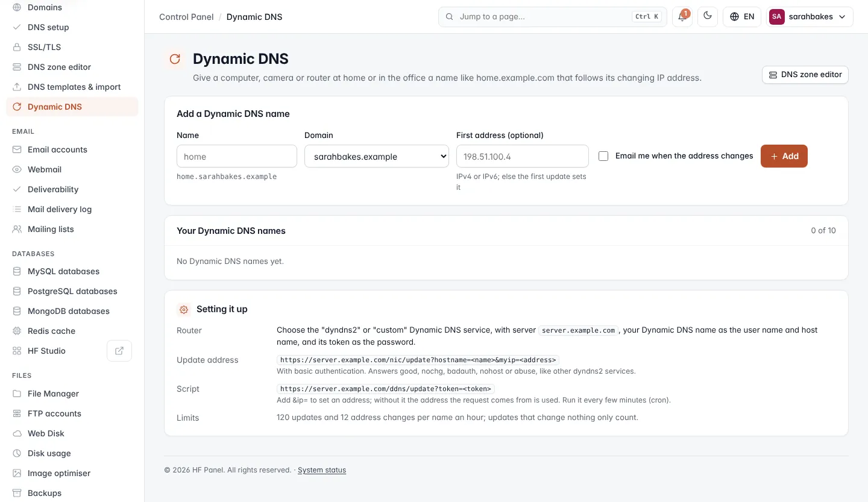Click the Jump to a page search box
Image resolution: width=868 pixels, height=502 pixels.
coord(553,17)
